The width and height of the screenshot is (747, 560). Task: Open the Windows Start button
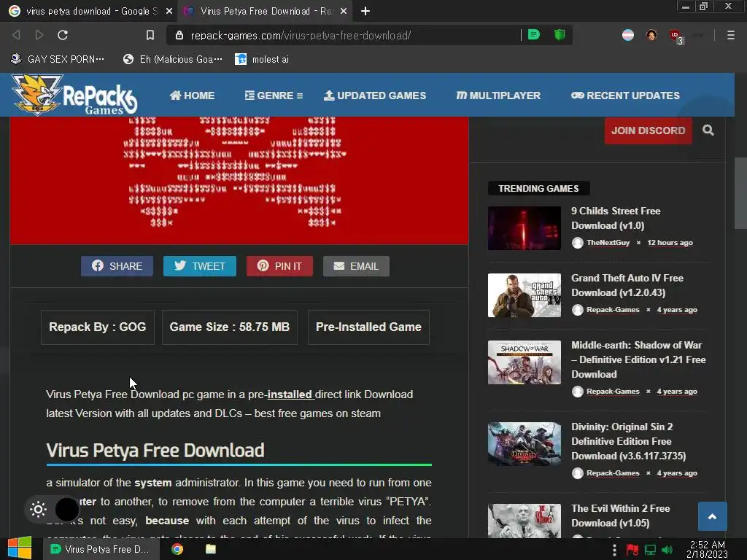click(x=20, y=548)
